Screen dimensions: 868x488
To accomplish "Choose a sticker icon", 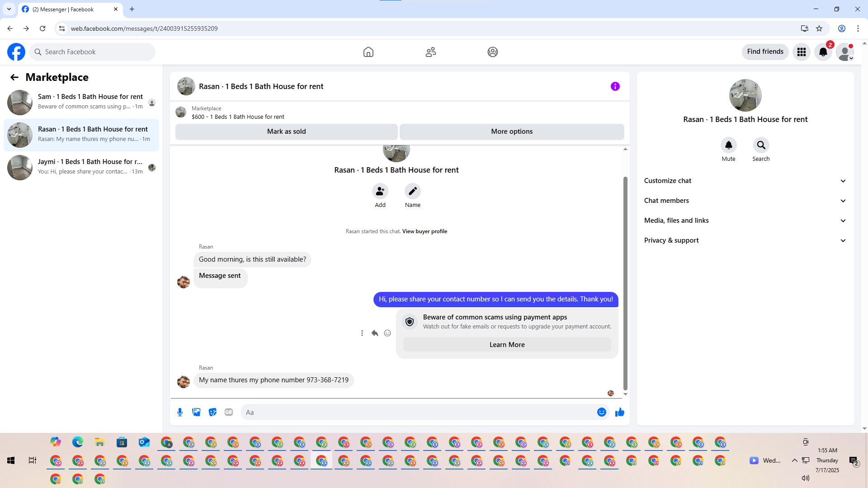I will tap(212, 412).
